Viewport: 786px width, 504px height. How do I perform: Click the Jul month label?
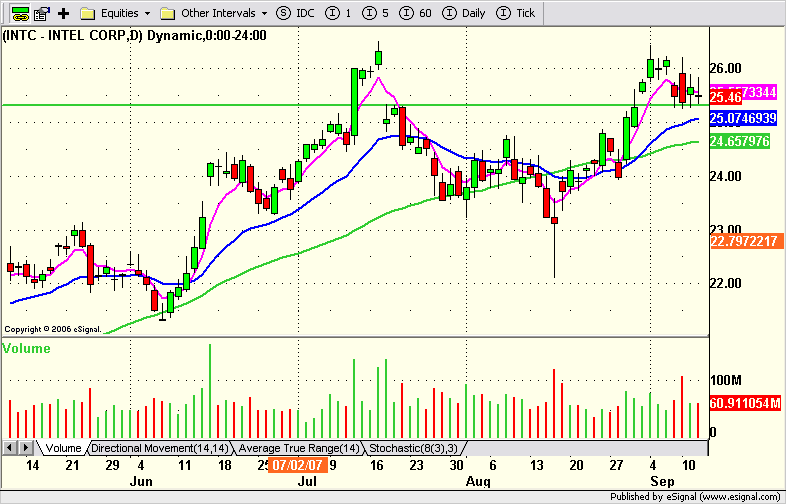click(307, 481)
